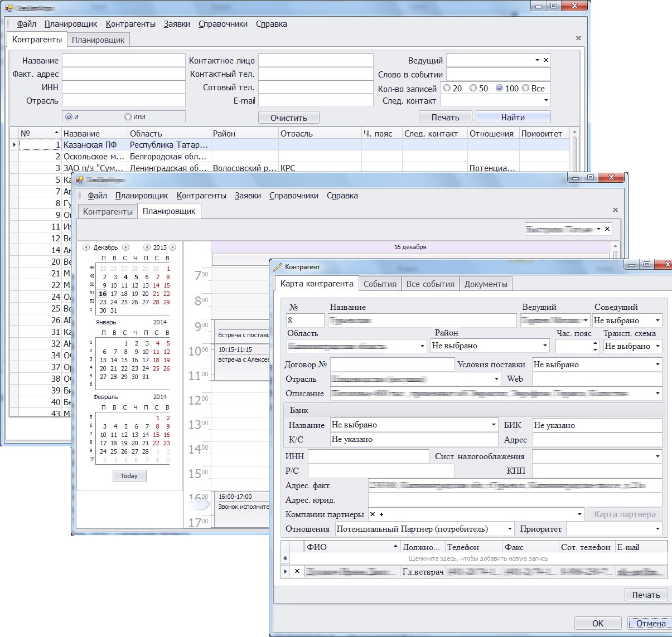The image size is (672, 637).
Task: Click OK in the Контрагент dialog
Action: tap(598, 624)
